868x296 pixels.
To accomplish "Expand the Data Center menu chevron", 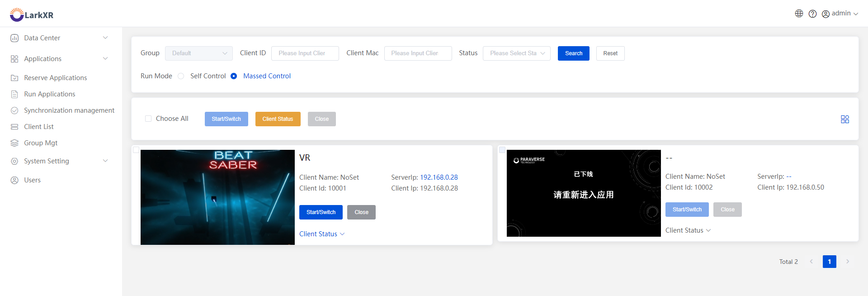I will [105, 38].
